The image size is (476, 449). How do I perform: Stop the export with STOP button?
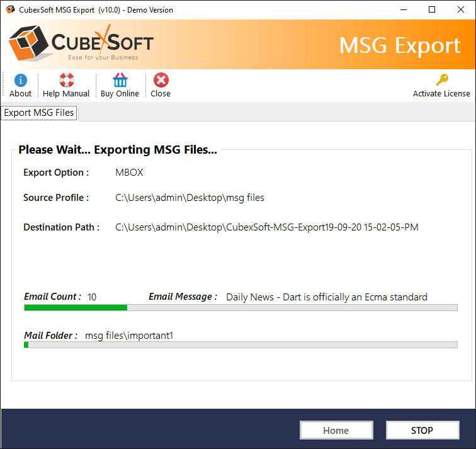(x=422, y=430)
